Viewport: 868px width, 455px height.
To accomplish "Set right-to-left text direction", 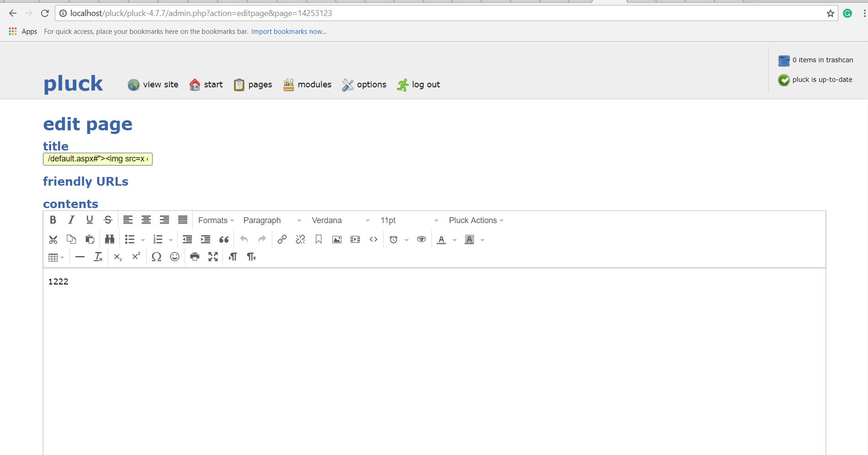I will coord(251,257).
